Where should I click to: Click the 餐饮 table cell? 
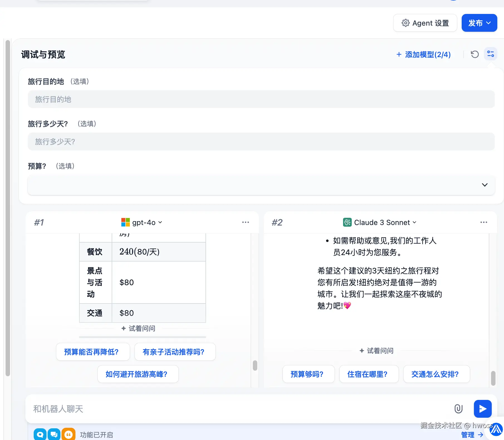click(x=96, y=252)
